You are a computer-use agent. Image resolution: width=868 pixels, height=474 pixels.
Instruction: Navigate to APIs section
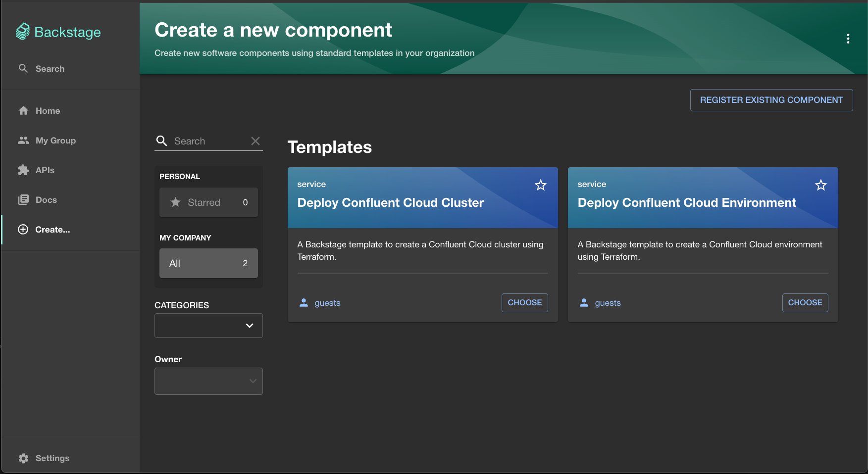[x=70, y=170]
